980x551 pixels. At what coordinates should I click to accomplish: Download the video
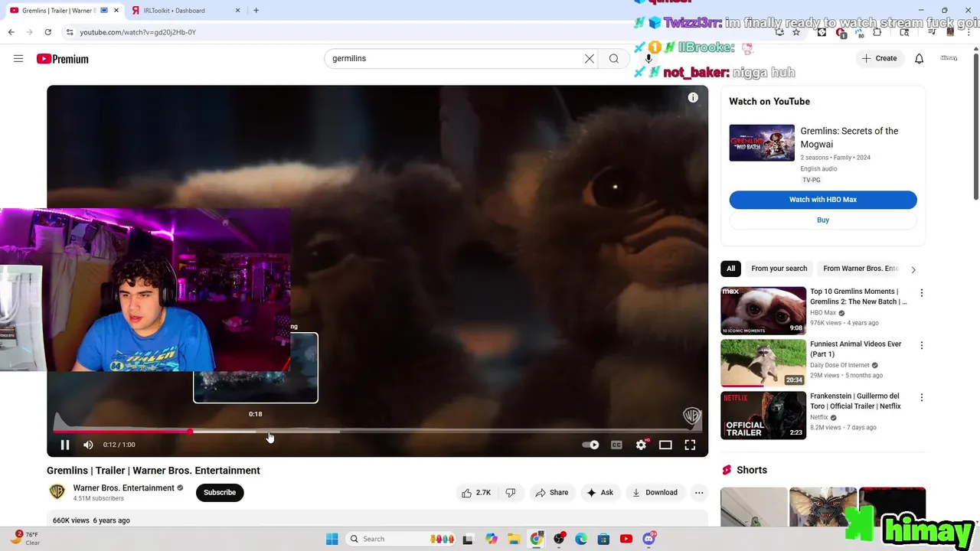pos(655,493)
